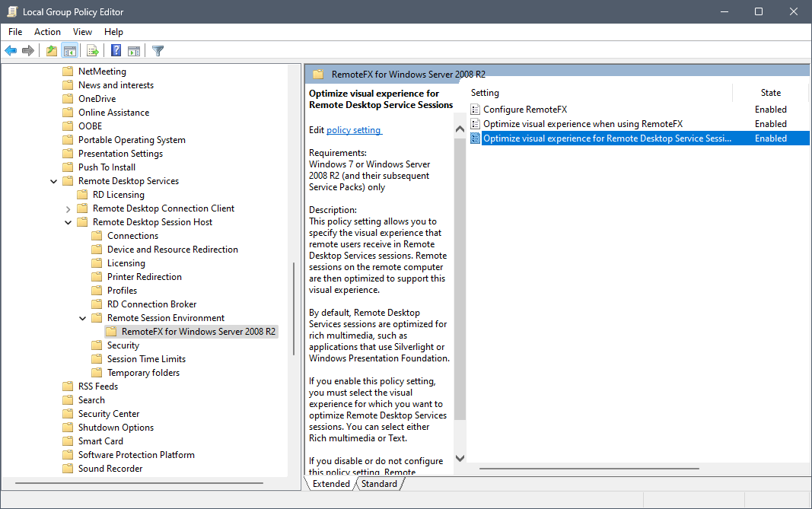The height and width of the screenshot is (509, 812).
Task: Toggle the Show/Hide Console Tree toolbar icon
Action: pyautogui.click(x=69, y=51)
